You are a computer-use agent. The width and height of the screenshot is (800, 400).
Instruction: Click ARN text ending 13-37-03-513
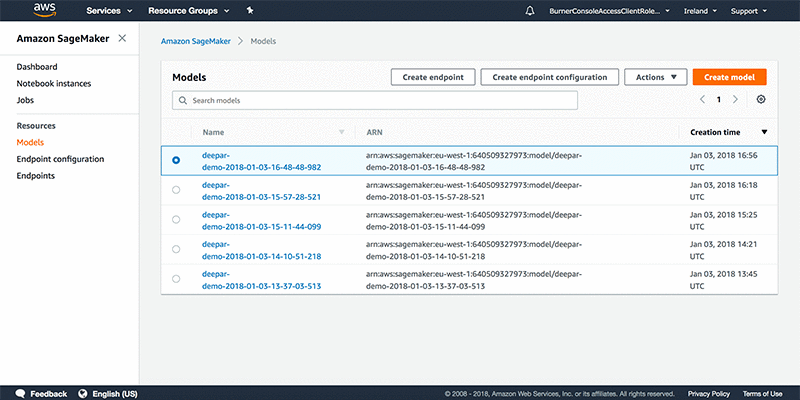(474, 280)
